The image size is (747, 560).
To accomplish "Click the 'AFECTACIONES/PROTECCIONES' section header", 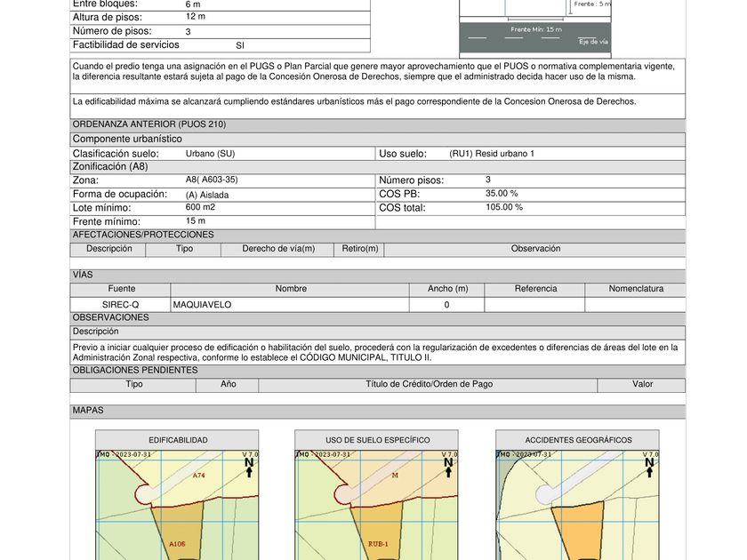I will click(143, 235).
